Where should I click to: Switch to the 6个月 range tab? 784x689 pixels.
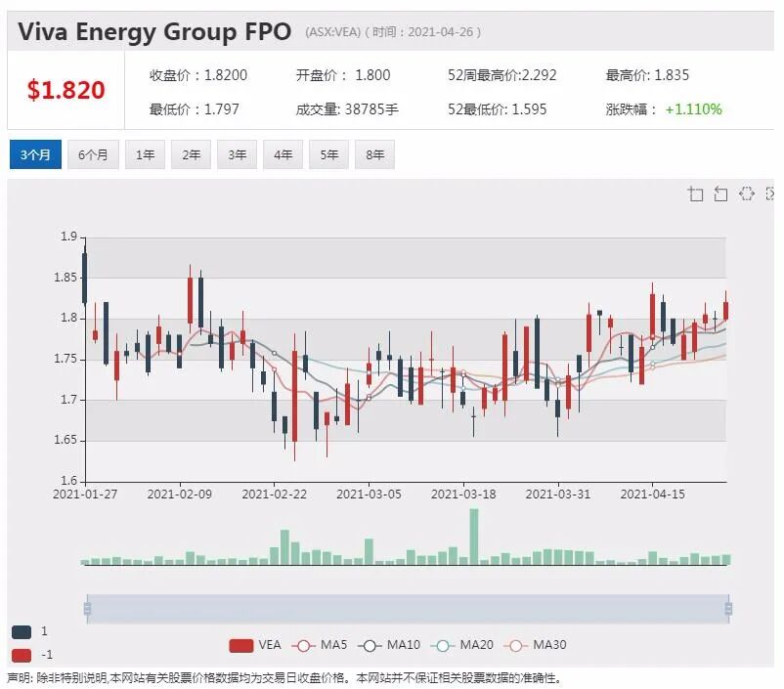93,154
